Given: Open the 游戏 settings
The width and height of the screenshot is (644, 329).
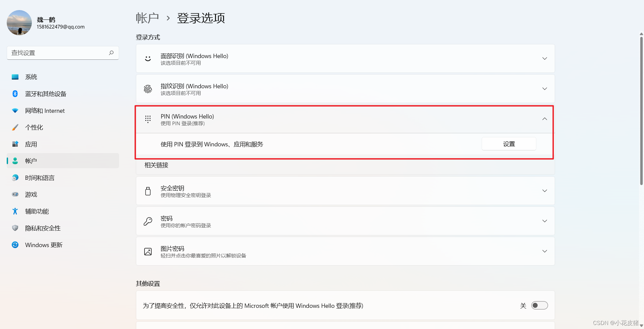Looking at the screenshot, I should (x=63, y=194).
